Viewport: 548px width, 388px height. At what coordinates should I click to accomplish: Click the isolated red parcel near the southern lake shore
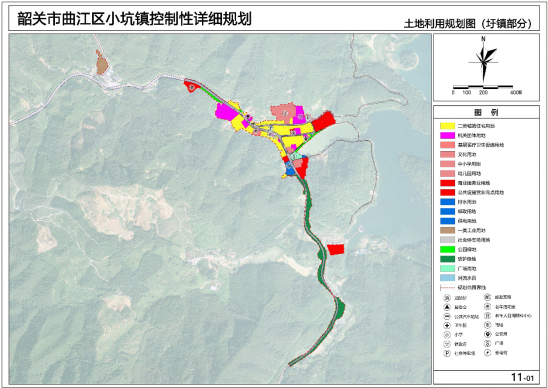coord(336,250)
